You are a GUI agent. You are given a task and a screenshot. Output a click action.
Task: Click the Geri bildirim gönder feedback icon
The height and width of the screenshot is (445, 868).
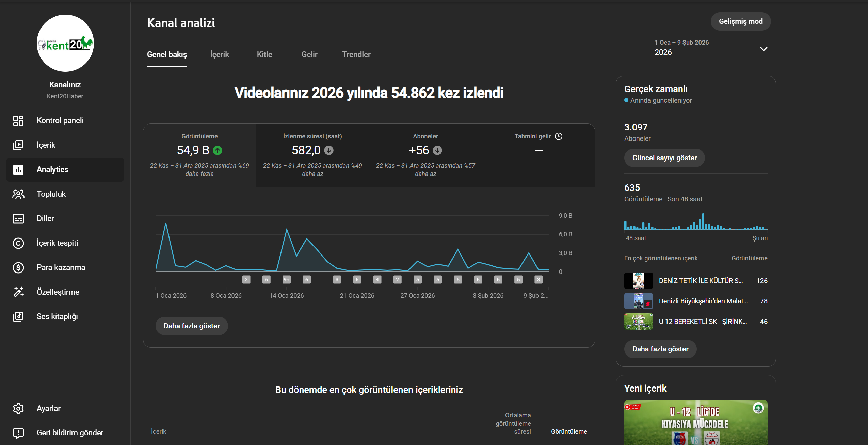point(18,433)
